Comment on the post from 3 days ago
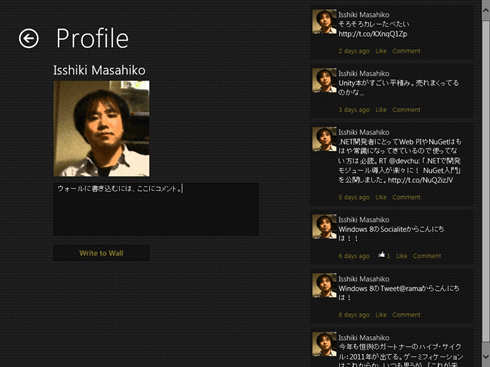This screenshot has height=367, width=490. 406,110
